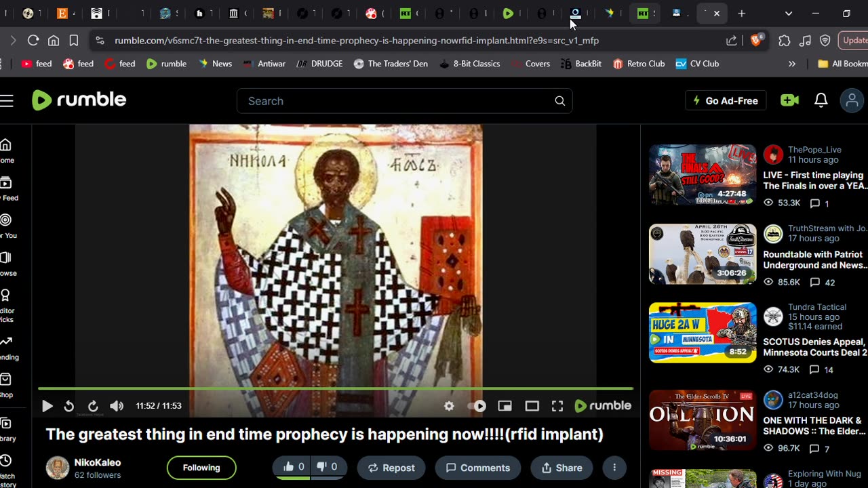Open SCOTUS Denies Appeal video title
The height and width of the screenshot is (488, 868).
(x=815, y=347)
